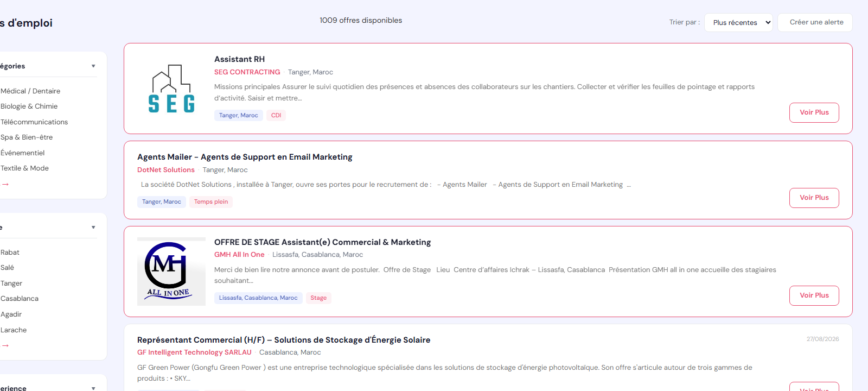
Task: Collapse the categories filter panel
Action: pyautogui.click(x=93, y=66)
